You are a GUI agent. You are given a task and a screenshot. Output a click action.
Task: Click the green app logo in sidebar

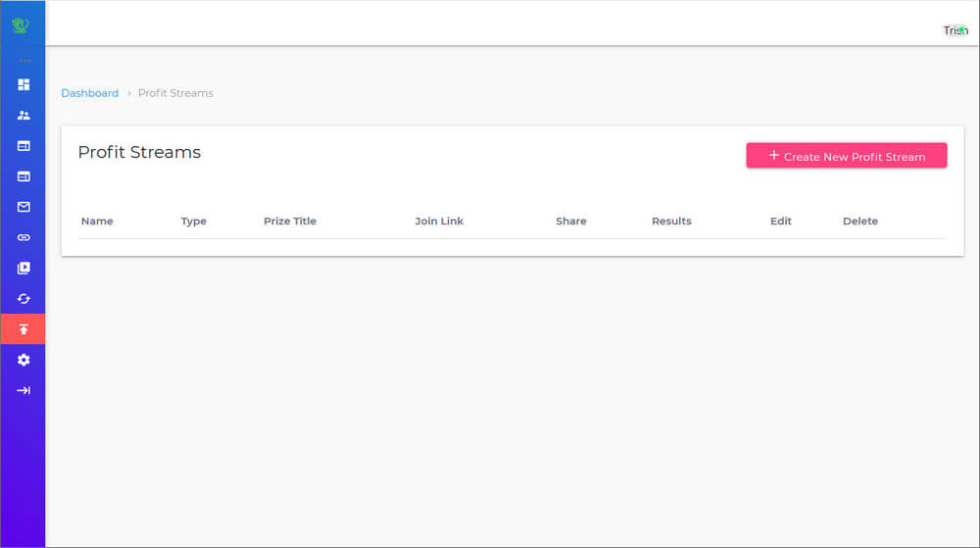[x=21, y=25]
